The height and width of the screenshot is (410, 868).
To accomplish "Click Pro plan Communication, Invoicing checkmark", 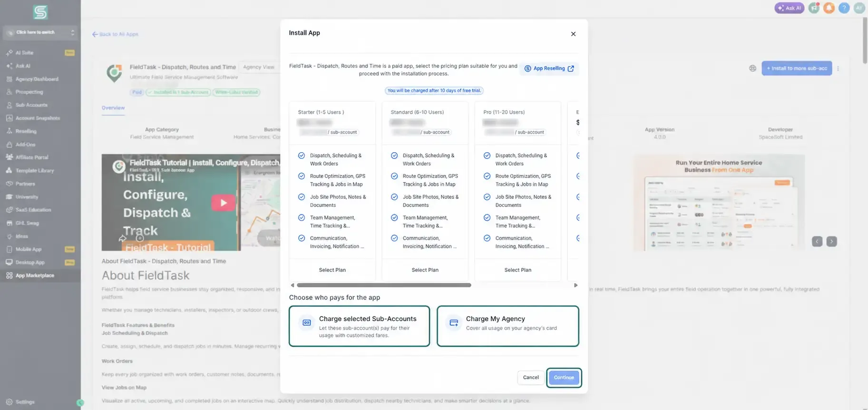I will point(487,238).
